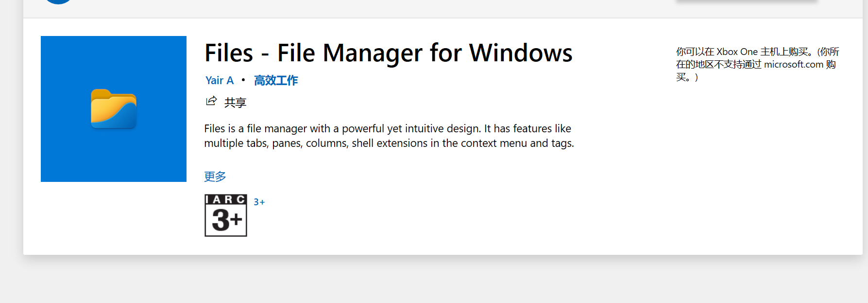Click the blue 3+ link next to the badge

pyautogui.click(x=259, y=201)
